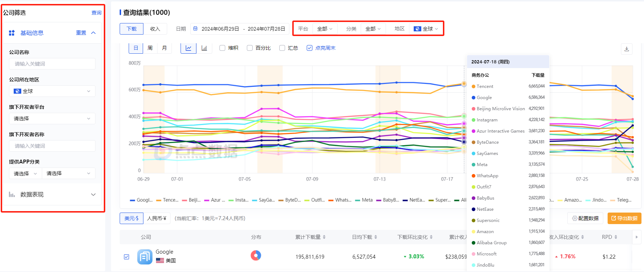644x272 pixels.
Task: Click the Tencent legend color swatch
Action: (x=159, y=200)
